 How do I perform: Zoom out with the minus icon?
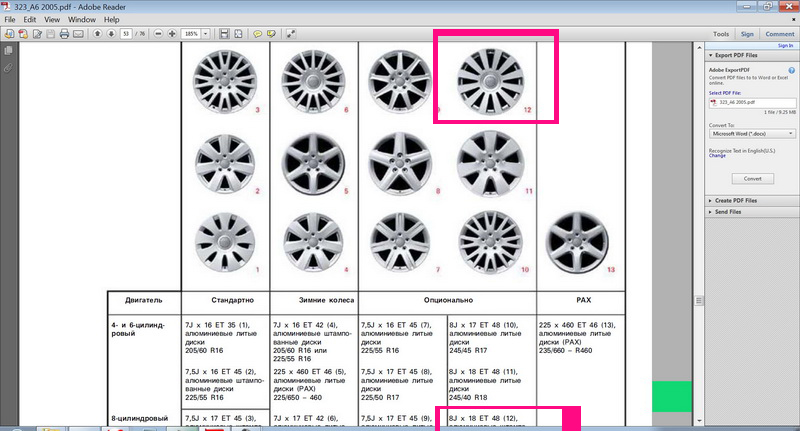tap(158, 34)
